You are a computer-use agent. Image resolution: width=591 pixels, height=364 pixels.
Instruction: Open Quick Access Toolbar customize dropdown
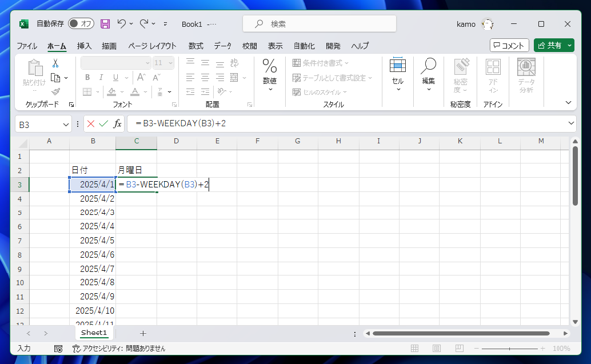(165, 24)
